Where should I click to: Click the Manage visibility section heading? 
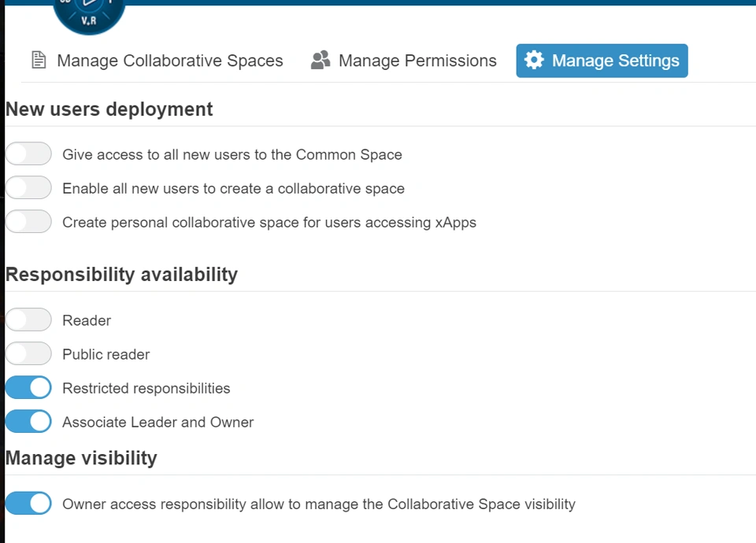pyautogui.click(x=81, y=458)
